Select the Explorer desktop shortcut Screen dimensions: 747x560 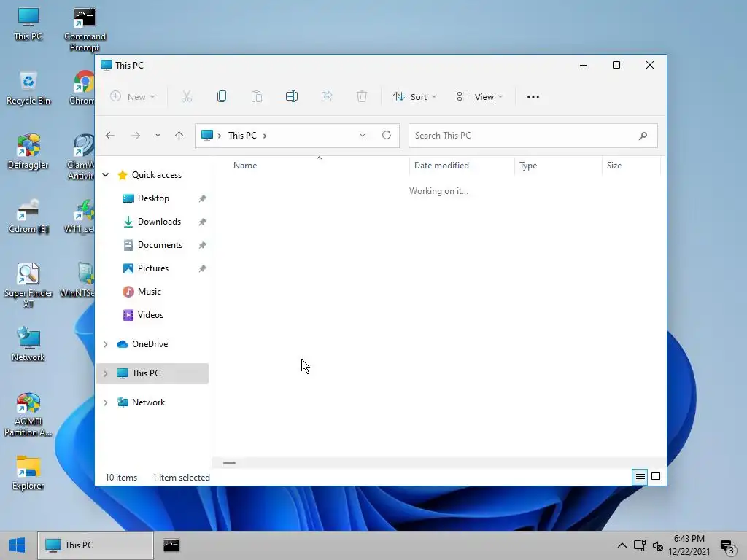pos(28,472)
